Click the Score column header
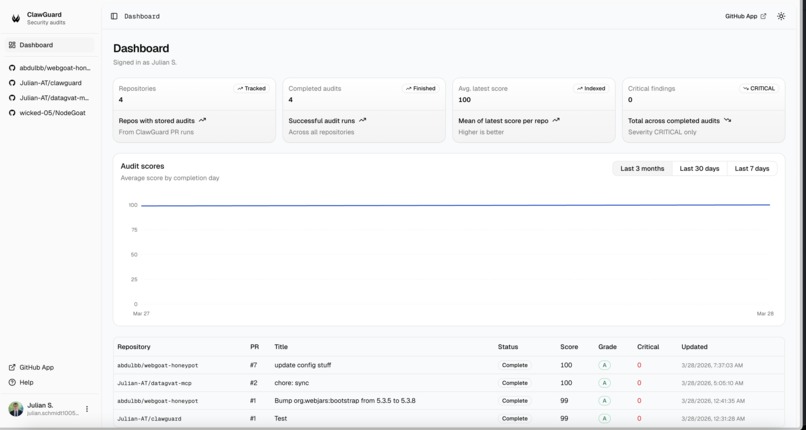Viewport: 806px width, 430px height. [569, 347]
